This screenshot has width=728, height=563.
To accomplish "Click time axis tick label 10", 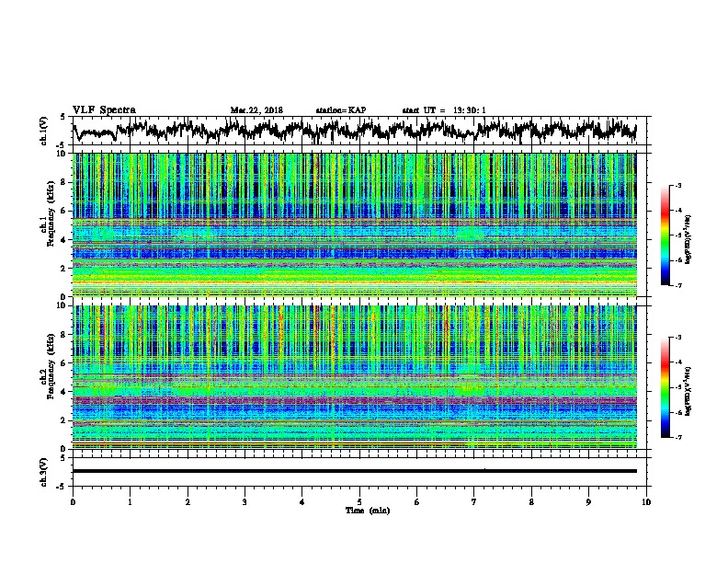I will point(646,502).
